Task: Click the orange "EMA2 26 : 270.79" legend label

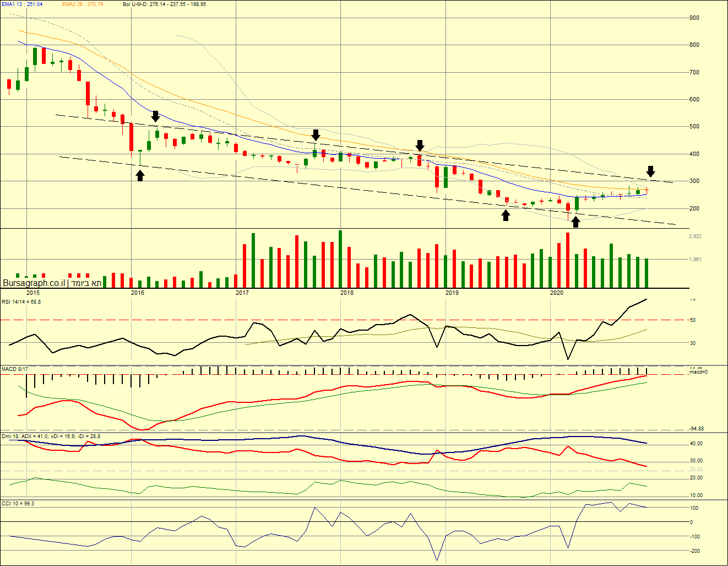Action: (x=82, y=4)
